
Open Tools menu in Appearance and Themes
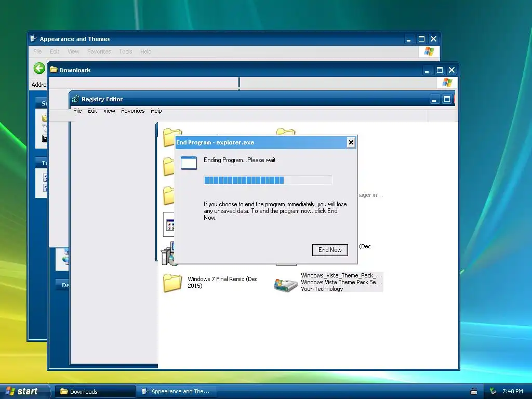point(126,51)
